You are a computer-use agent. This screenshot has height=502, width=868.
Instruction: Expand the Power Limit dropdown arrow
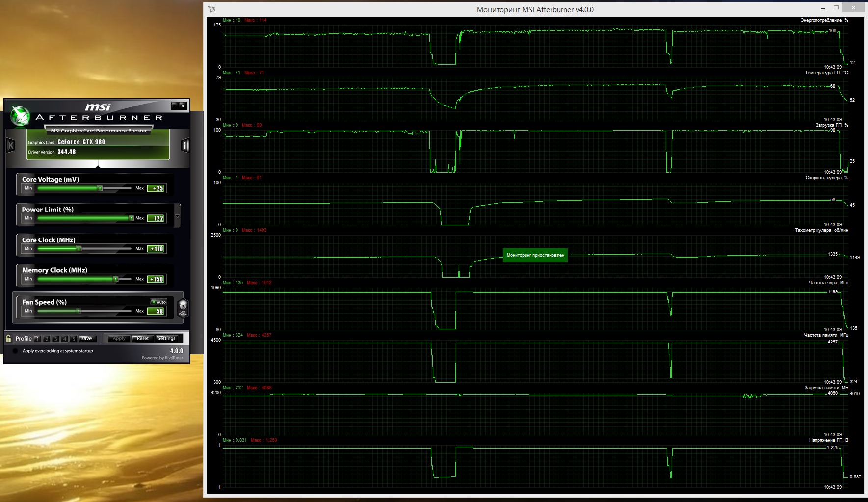pos(177,216)
